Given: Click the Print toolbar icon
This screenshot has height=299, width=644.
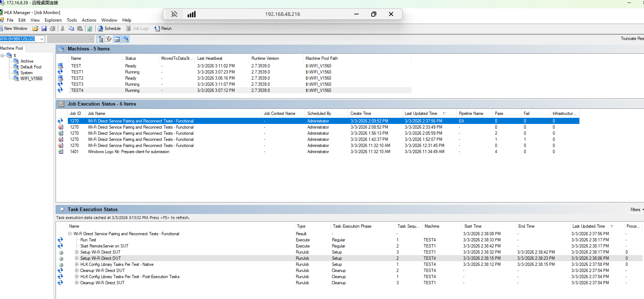Looking at the screenshot, I should point(53,28).
